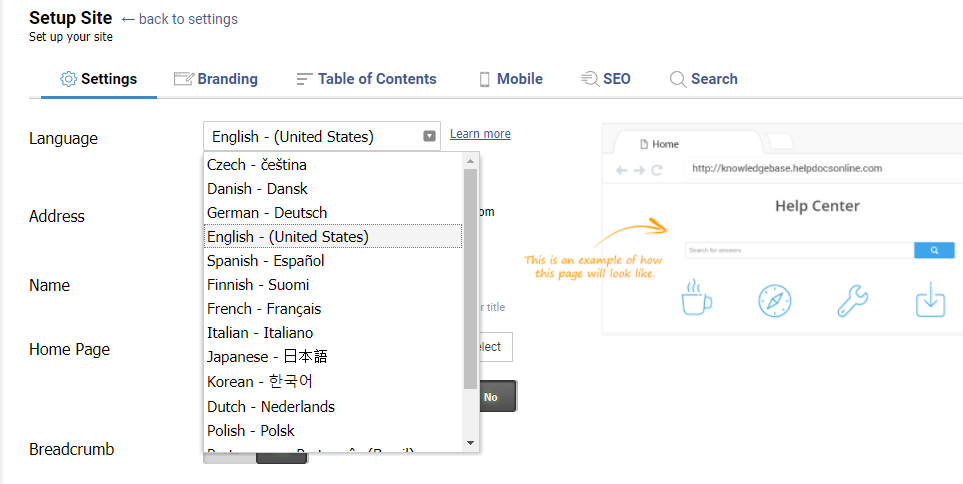The height and width of the screenshot is (484, 963).
Task: Click the language list scrollbar down arrow
Action: coord(470,442)
